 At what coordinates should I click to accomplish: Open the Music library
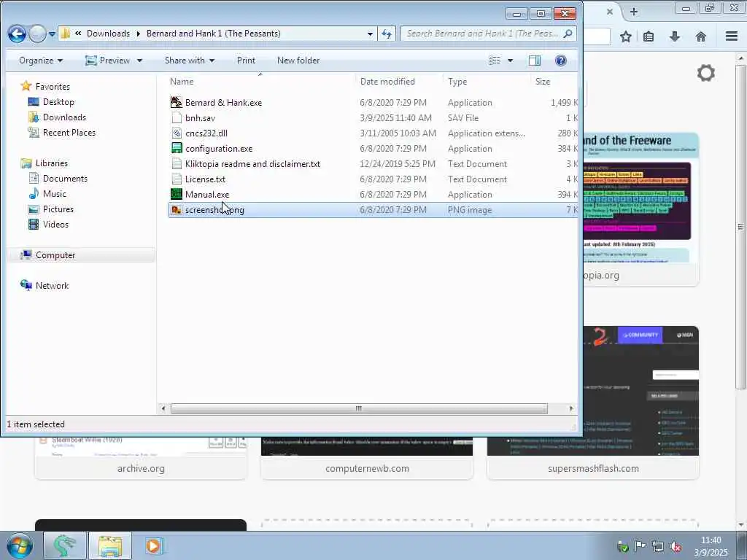pos(54,194)
